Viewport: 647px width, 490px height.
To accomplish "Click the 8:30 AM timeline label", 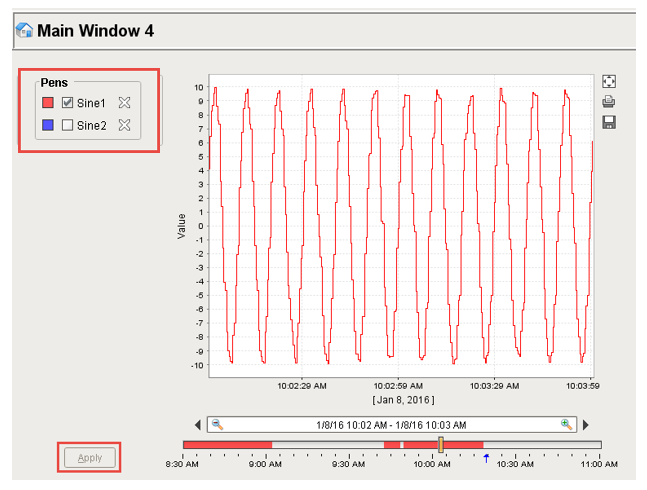I will pyautogui.click(x=182, y=464).
